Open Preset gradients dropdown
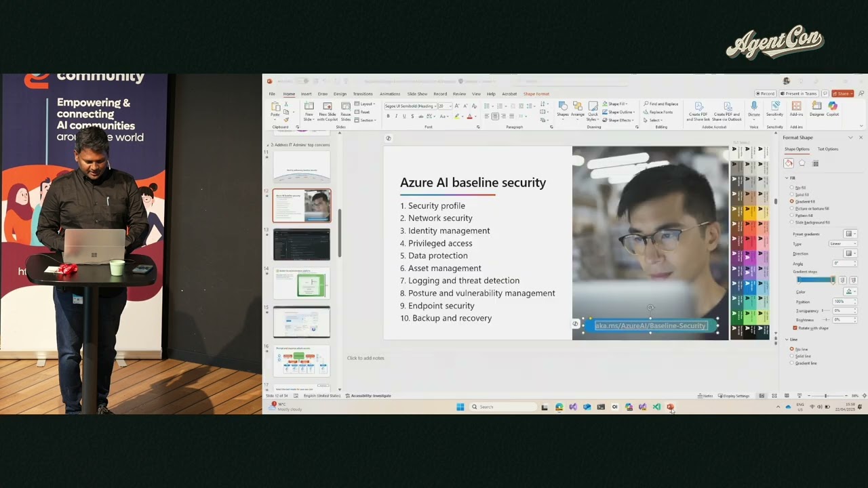 coord(849,234)
